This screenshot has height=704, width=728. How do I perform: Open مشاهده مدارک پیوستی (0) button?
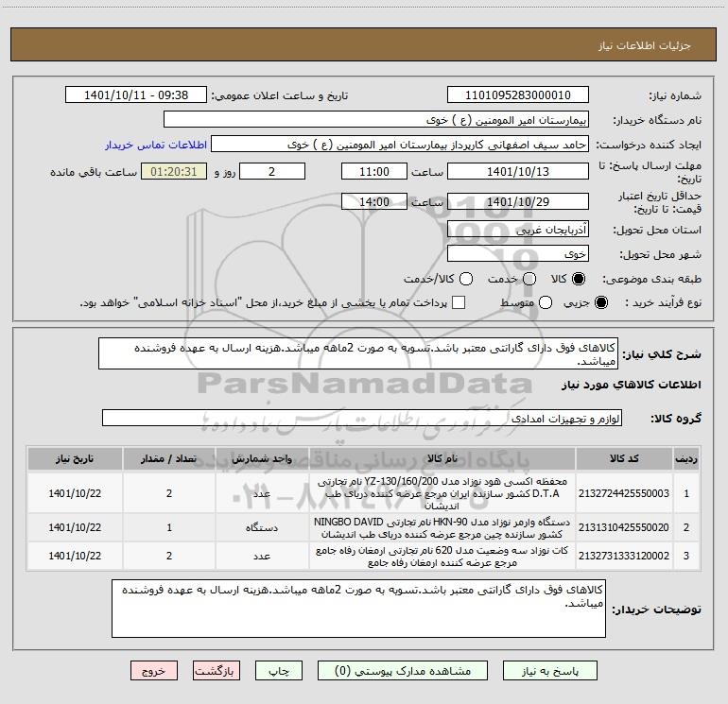tap(403, 671)
